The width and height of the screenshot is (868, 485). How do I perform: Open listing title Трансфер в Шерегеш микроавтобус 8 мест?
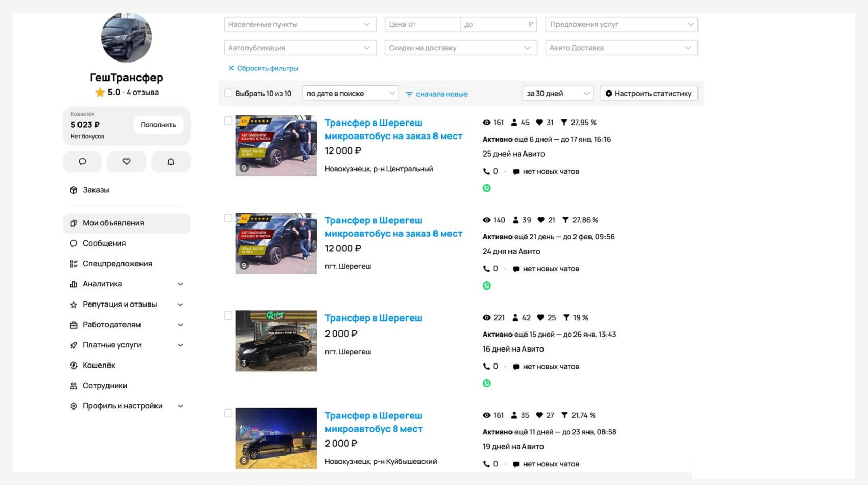pos(374,422)
